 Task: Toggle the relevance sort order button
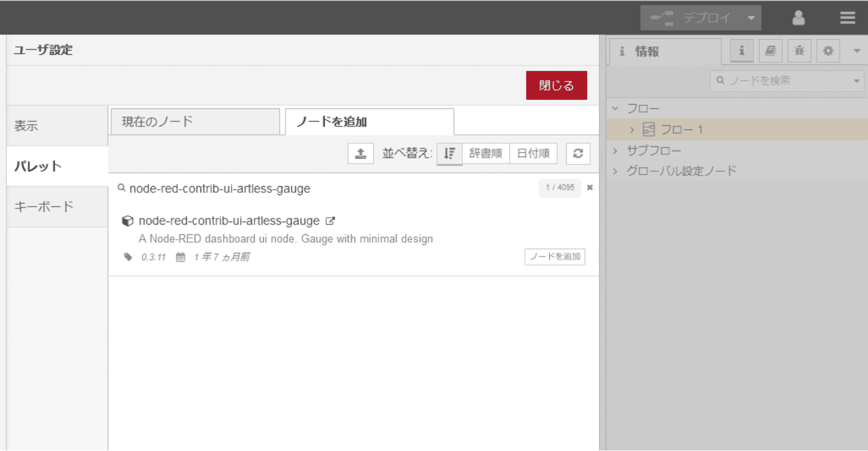click(449, 154)
